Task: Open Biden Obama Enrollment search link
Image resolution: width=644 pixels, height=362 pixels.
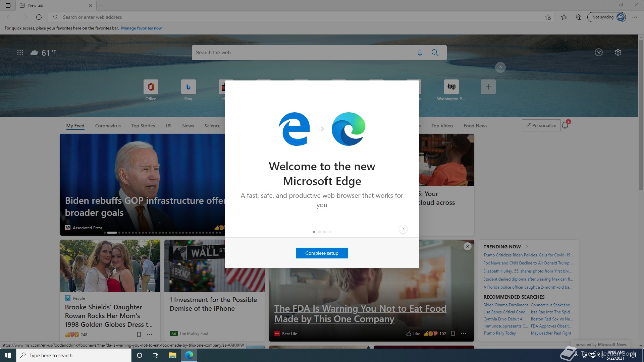Action: (x=505, y=305)
